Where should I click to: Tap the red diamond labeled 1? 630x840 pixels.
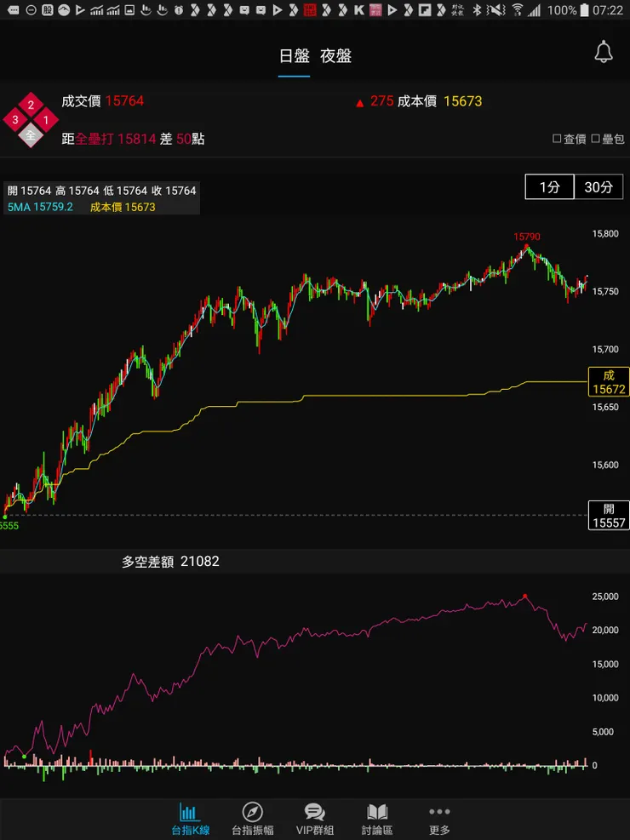[46, 120]
